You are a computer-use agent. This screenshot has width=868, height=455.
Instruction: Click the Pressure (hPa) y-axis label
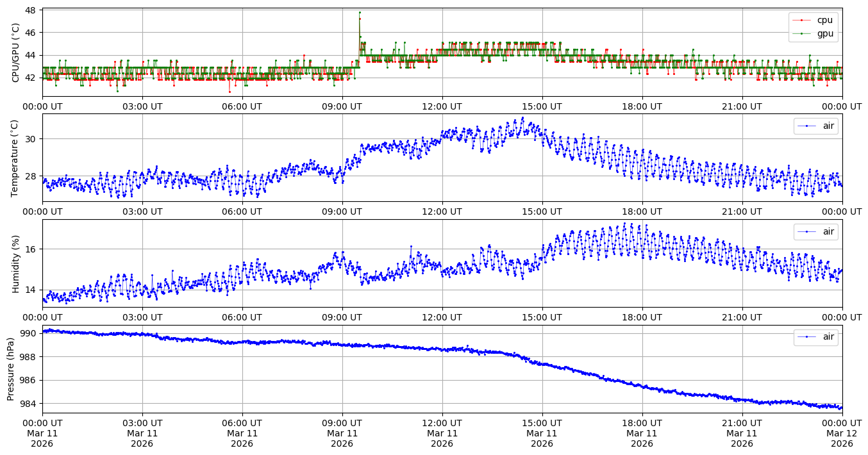point(11,368)
